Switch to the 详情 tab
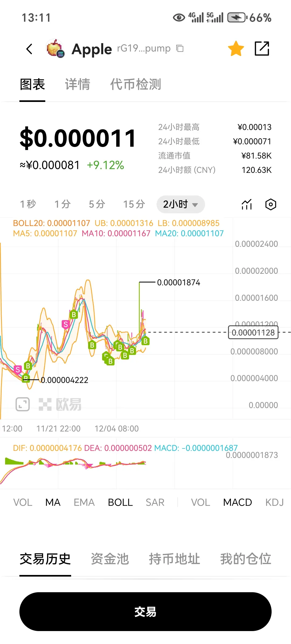291x644 pixels. (78, 84)
